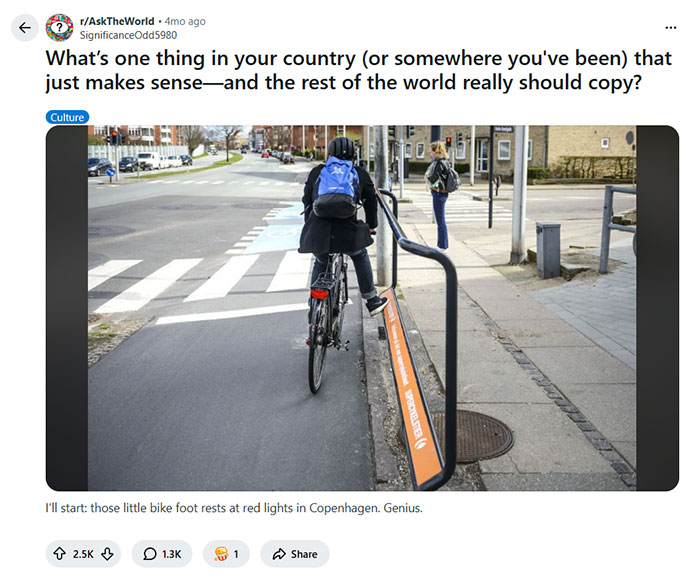Click the back arrow button
700x580 pixels.
click(24, 28)
